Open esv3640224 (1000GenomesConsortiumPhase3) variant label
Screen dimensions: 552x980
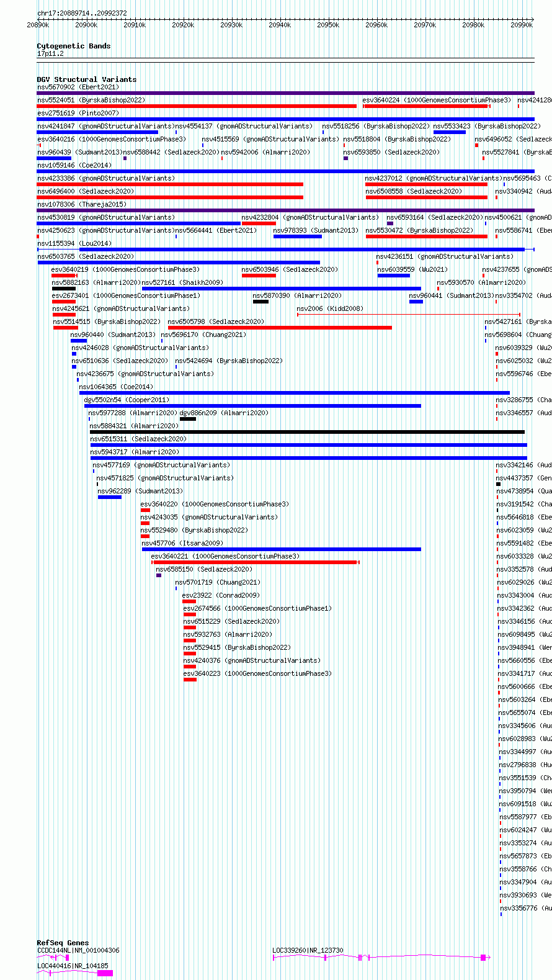(x=437, y=100)
